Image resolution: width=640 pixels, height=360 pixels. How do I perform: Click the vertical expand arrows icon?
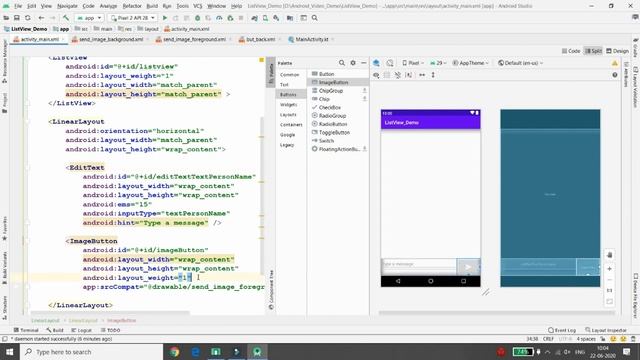click(x=433, y=75)
